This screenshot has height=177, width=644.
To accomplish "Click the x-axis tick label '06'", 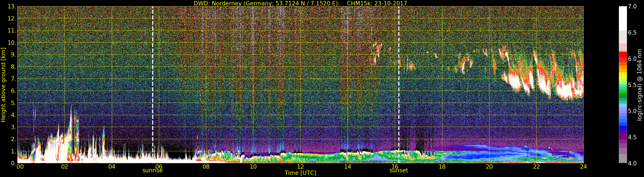I will pyautogui.click(x=159, y=167).
